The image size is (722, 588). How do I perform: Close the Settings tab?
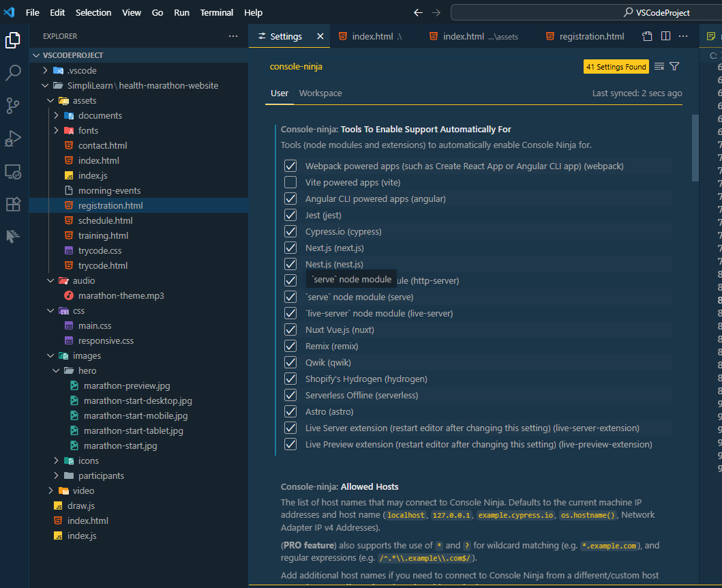point(320,36)
